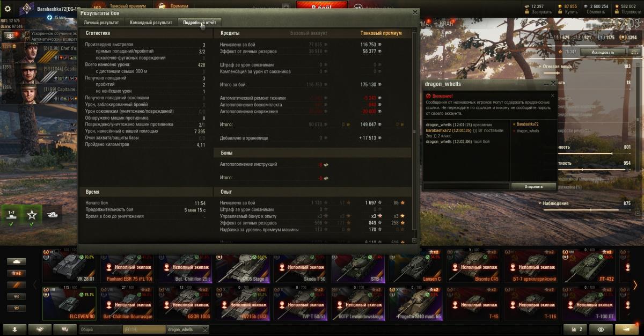The image size is (644, 336).
Task: Select the VK 28.01 tank
Action: pyautogui.click(x=69, y=266)
